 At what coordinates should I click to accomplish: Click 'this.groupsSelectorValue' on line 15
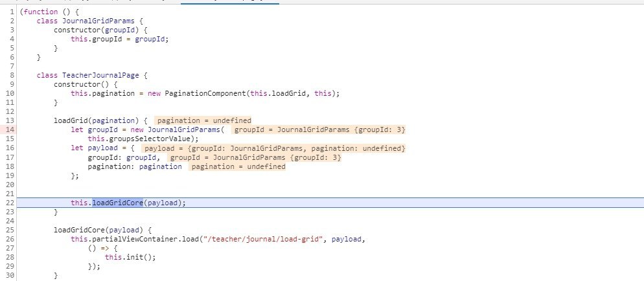coord(139,139)
